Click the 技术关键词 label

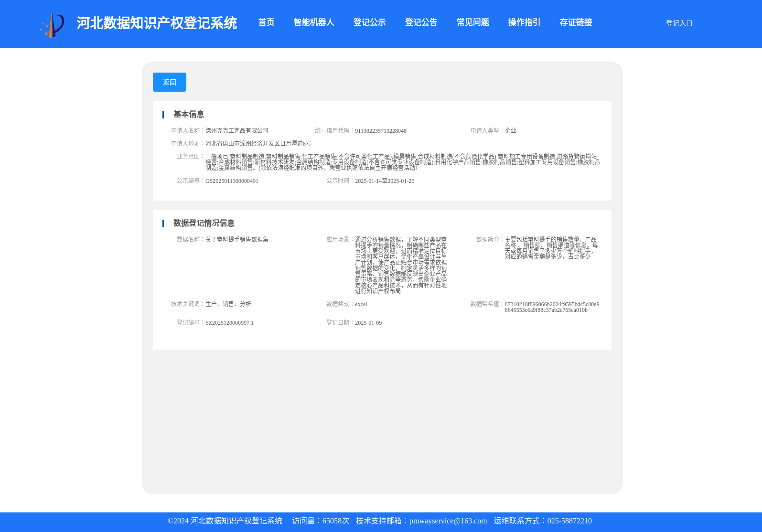click(188, 304)
